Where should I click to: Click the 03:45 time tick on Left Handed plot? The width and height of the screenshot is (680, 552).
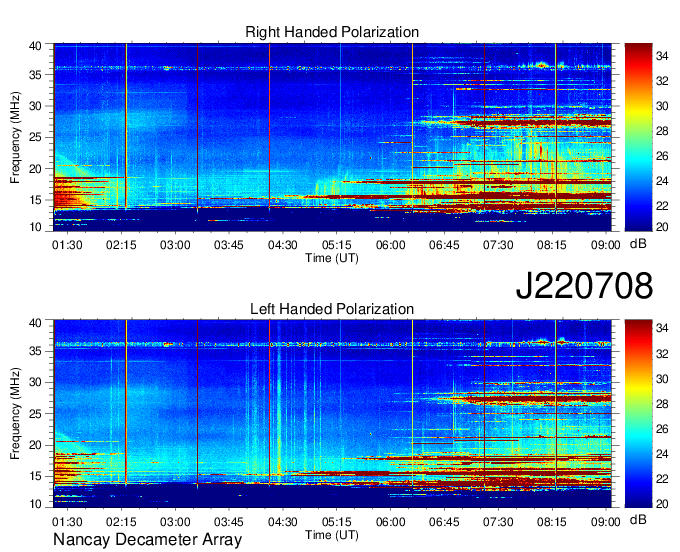click(229, 522)
